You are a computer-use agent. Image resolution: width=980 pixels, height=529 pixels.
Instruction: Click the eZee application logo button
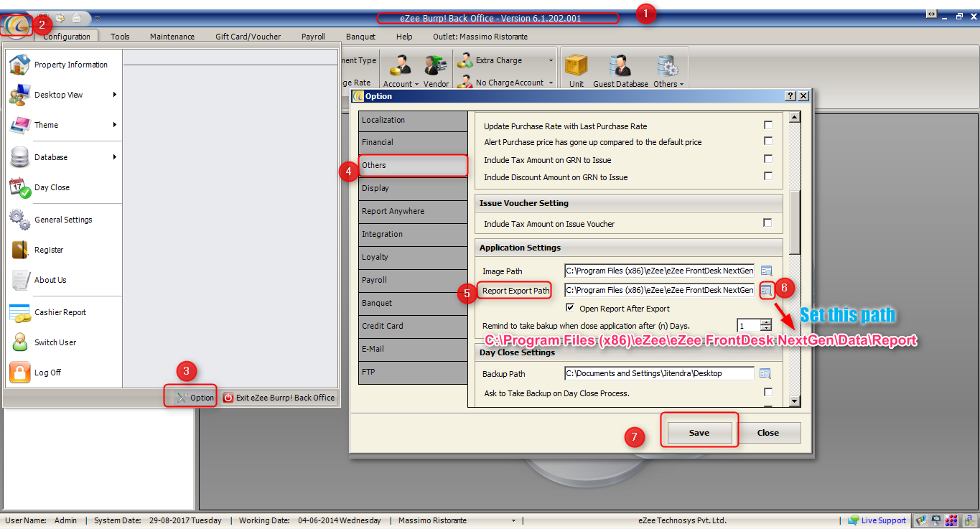tap(16, 24)
